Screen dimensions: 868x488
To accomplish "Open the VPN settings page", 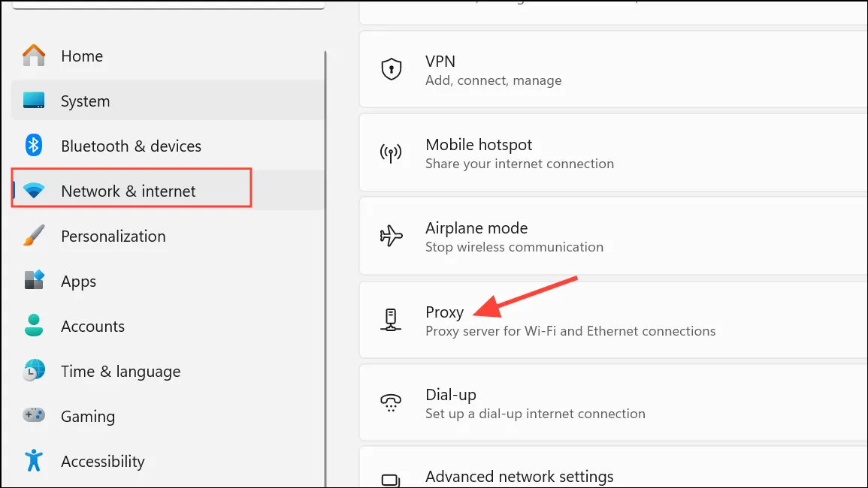I will (613, 69).
